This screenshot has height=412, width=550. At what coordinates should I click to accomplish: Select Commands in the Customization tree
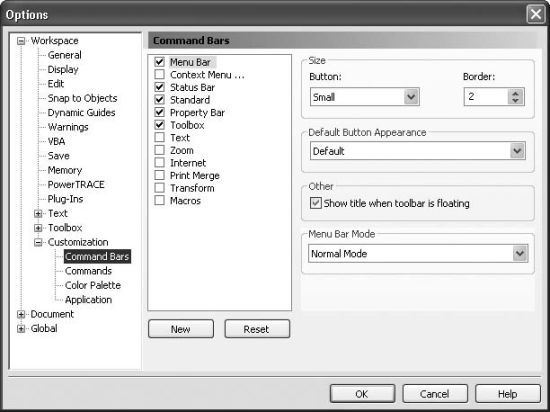pyautogui.click(x=88, y=271)
